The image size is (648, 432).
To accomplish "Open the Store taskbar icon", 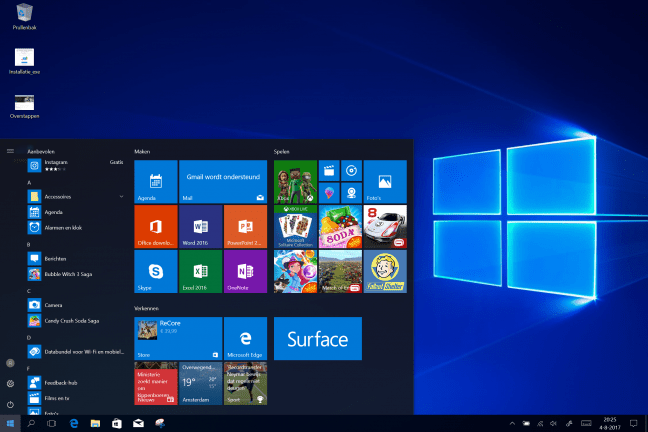I will click(117, 423).
